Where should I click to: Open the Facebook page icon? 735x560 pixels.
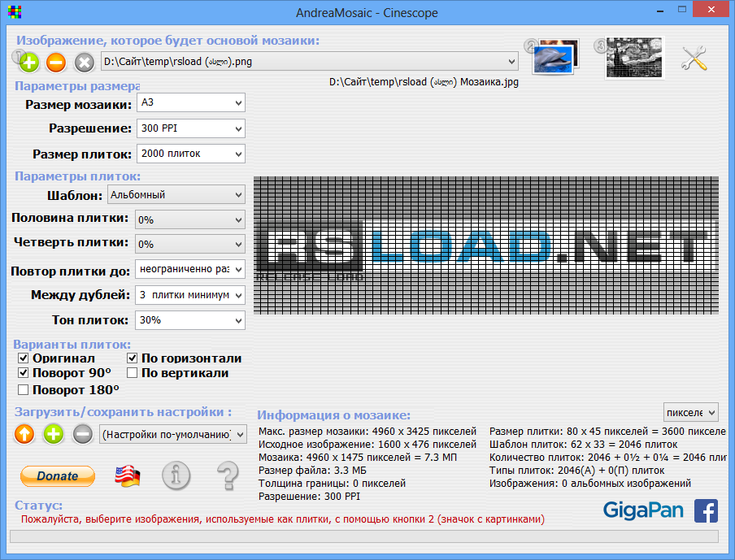(706, 510)
